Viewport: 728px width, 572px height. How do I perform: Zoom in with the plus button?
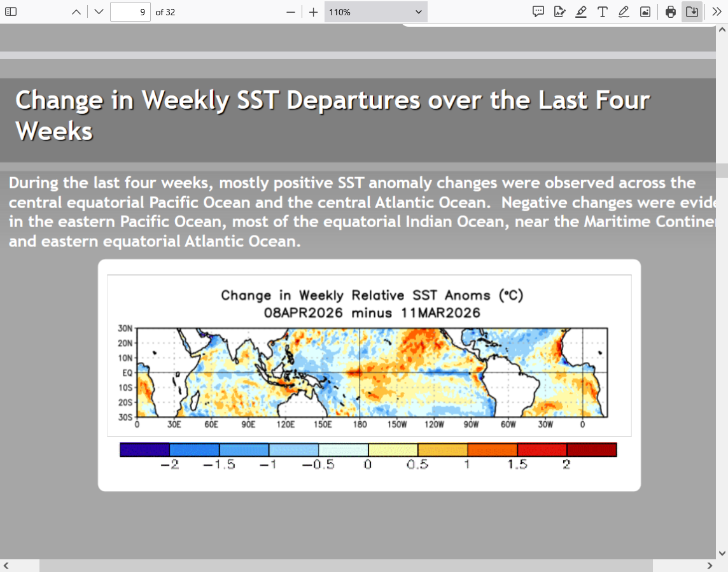313,11
